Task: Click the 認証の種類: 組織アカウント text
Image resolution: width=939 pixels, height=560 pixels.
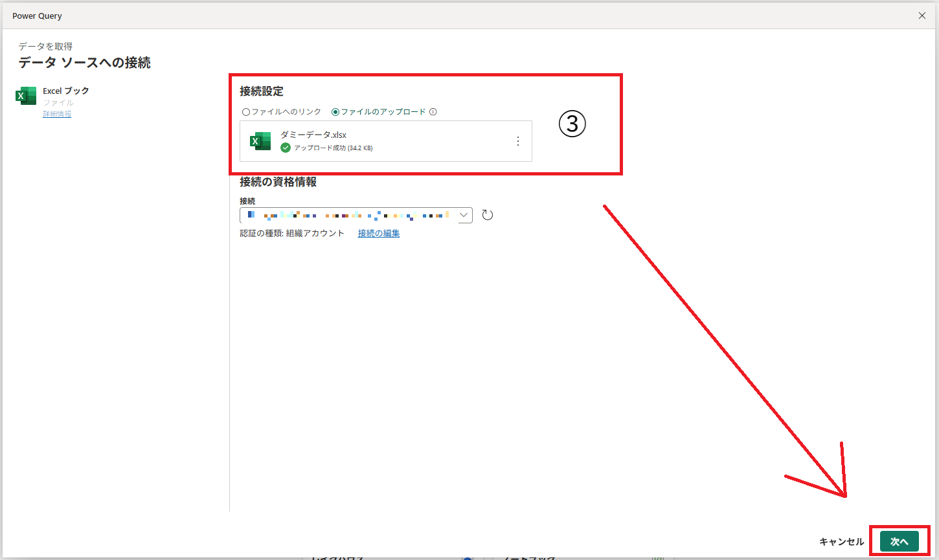Action: pos(292,234)
